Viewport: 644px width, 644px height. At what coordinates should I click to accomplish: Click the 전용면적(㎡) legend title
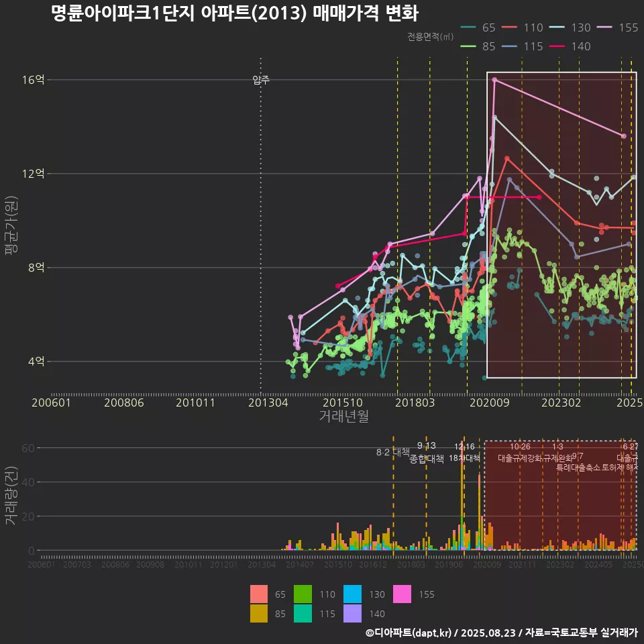coord(431,36)
